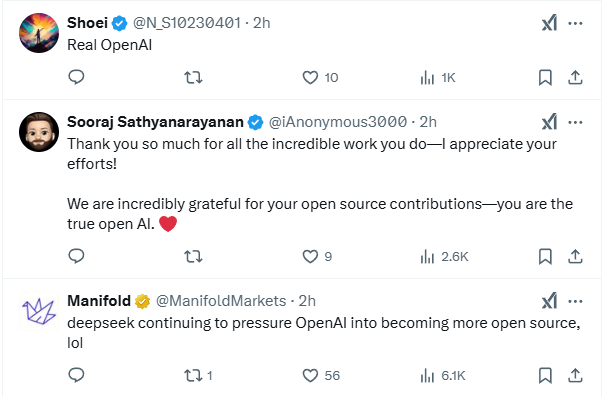Share Shoei's tweet
Image resolution: width=602 pixels, height=397 pixels.
pos(575,78)
